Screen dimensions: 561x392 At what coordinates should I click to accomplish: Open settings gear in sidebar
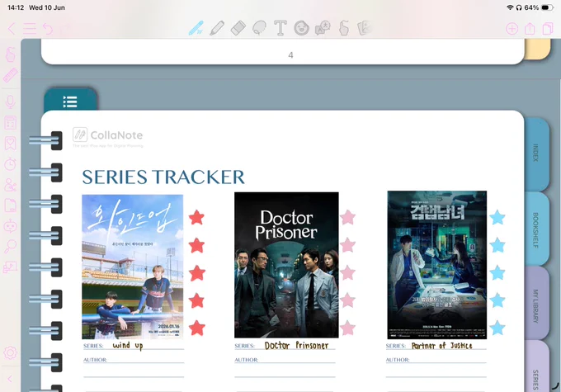pos(11,353)
